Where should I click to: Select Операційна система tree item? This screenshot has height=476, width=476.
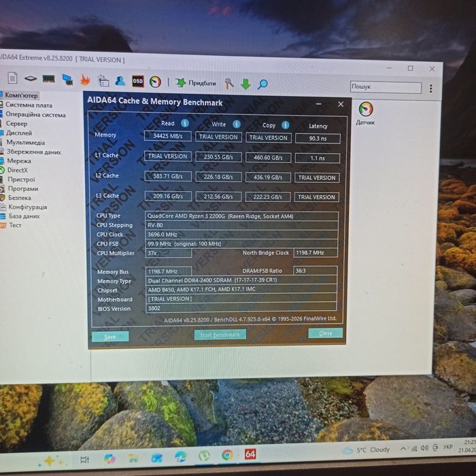35,114
